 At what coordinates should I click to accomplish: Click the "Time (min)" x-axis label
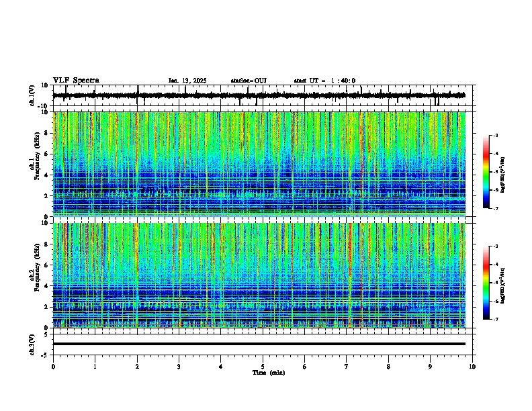(269, 373)
